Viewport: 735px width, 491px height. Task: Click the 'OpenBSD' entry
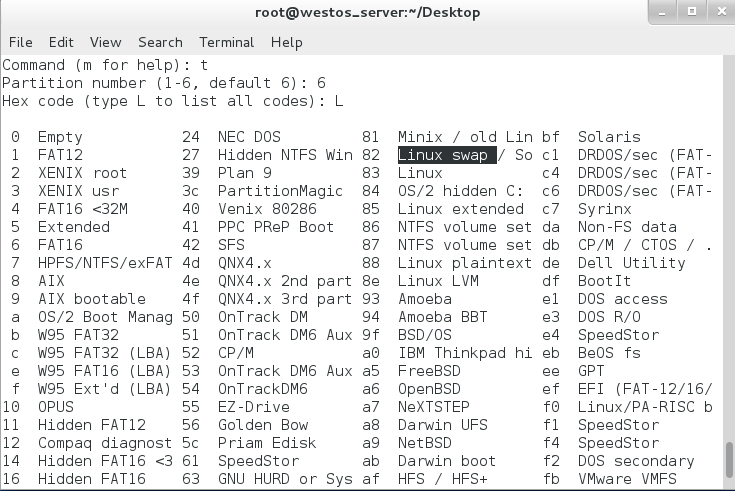[429, 389]
